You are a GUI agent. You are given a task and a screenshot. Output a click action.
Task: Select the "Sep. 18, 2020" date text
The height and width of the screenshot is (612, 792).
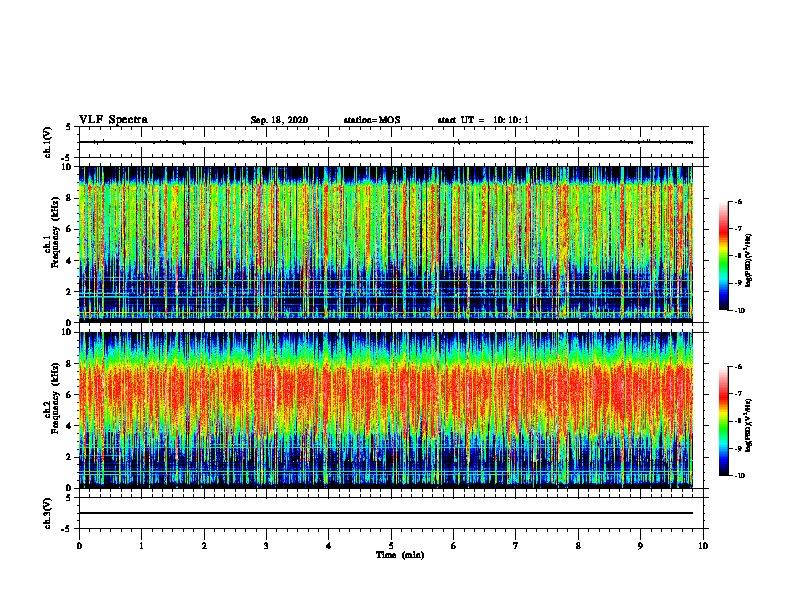click(x=279, y=120)
